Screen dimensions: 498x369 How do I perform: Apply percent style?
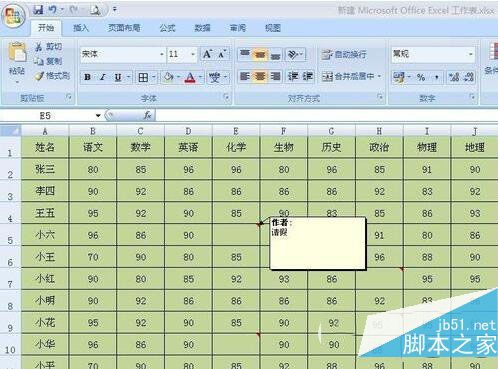[x=421, y=77]
